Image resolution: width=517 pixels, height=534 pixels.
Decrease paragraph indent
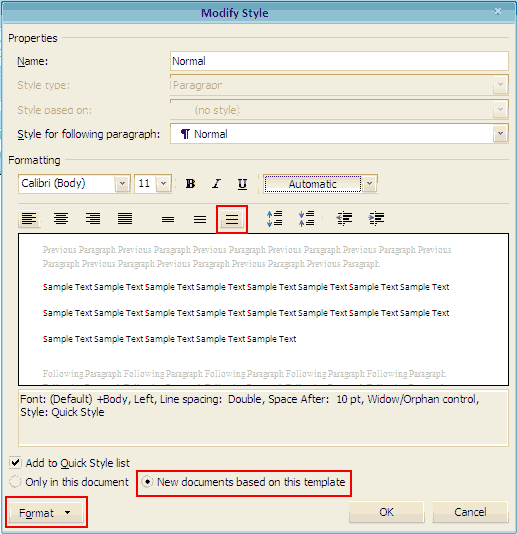pos(344,218)
